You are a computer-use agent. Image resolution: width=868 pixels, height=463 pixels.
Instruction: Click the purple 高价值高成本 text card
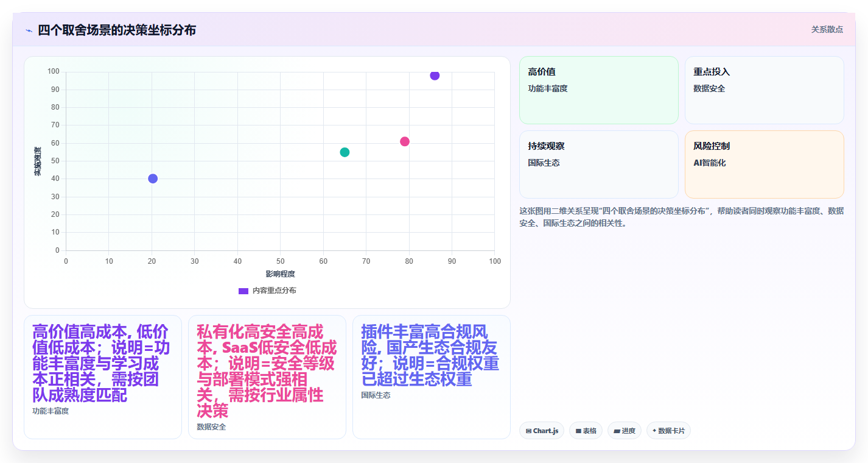click(x=103, y=377)
